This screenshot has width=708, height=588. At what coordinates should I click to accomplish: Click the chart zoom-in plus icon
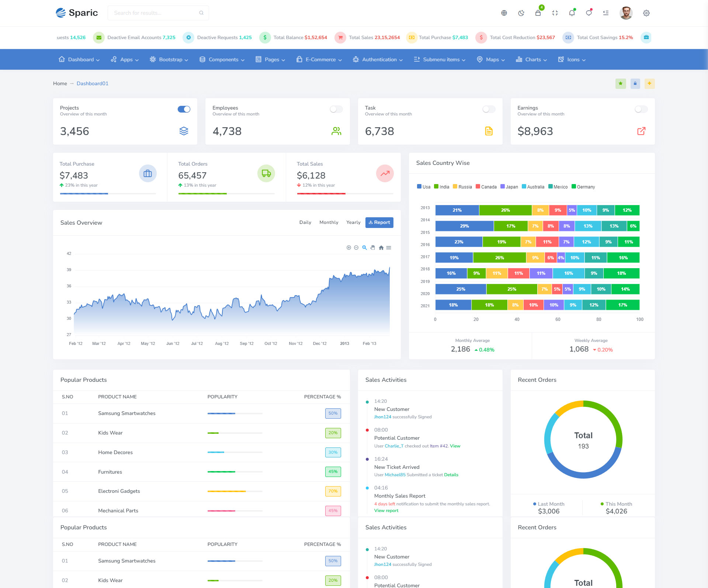[x=348, y=248]
